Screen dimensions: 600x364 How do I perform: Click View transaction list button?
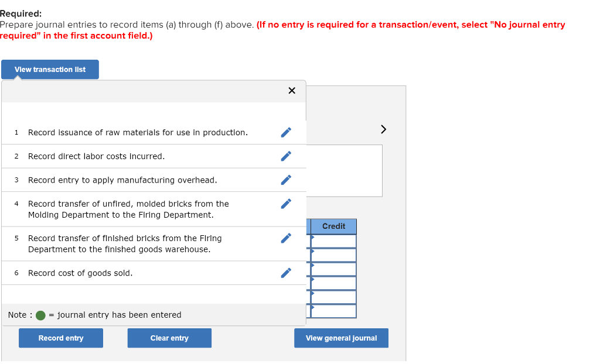[50, 70]
